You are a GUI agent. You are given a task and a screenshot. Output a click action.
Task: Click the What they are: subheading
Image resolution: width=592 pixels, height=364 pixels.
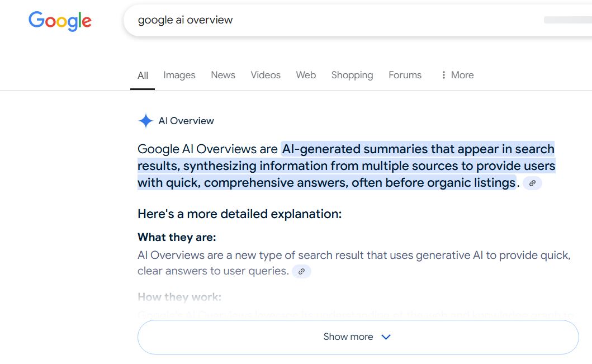(x=177, y=238)
